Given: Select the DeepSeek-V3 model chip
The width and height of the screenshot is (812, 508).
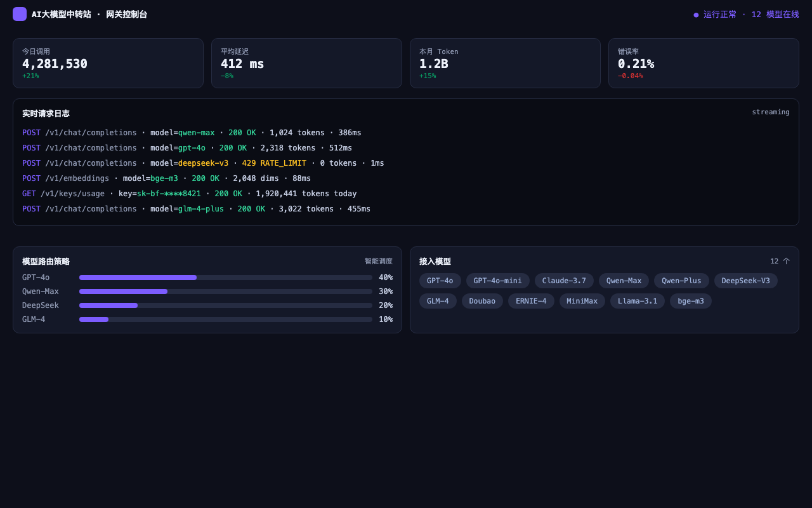Looking at the screenshot, I should tap(746, 281).
